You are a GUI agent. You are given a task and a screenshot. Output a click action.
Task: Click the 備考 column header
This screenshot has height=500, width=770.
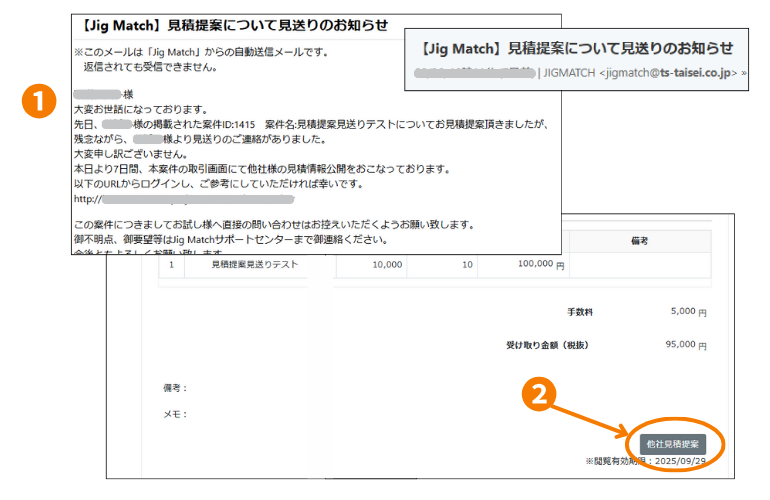pos(639,241)
